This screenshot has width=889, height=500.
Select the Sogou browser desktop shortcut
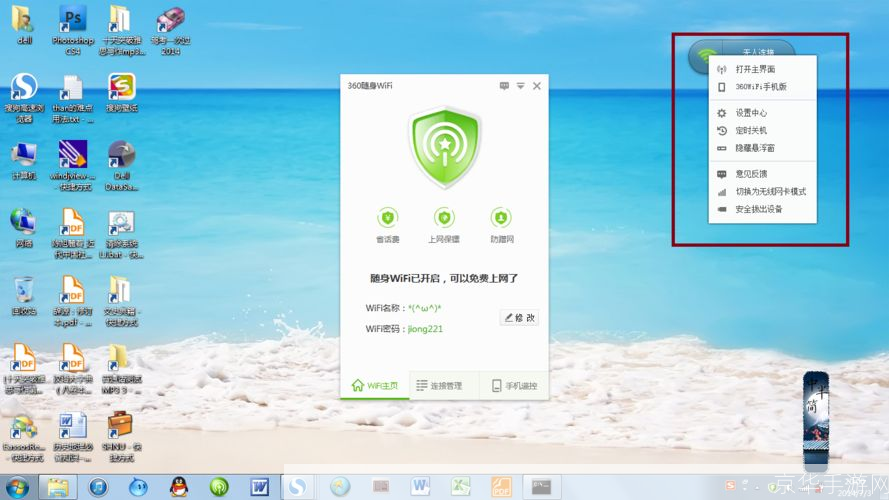pyautogui.click(x=24, y=98)
